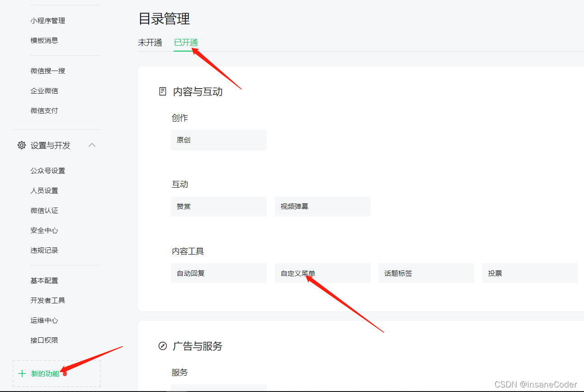
Task: Open 小程序管理 in the sidebar
Action: tap(47, 20)
